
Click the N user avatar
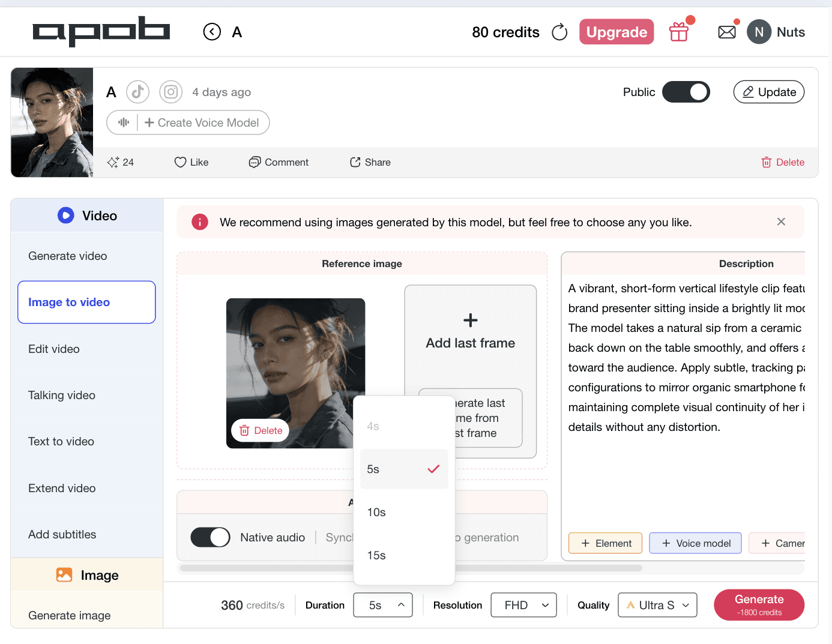tap(759, 32)
